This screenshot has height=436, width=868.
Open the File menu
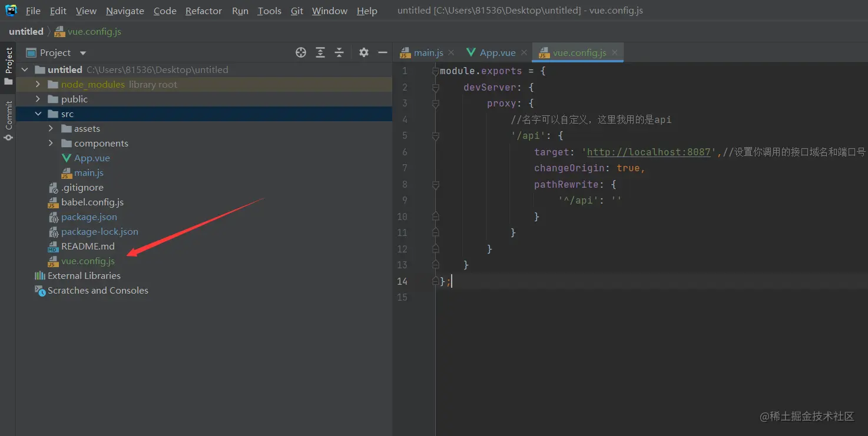tap(33, 11)
